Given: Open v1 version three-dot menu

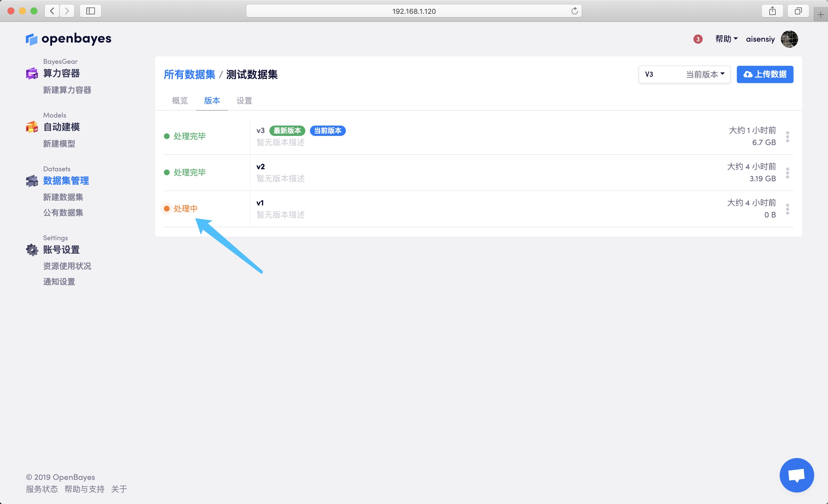Looking at the screenshot, I should (787, 209).
